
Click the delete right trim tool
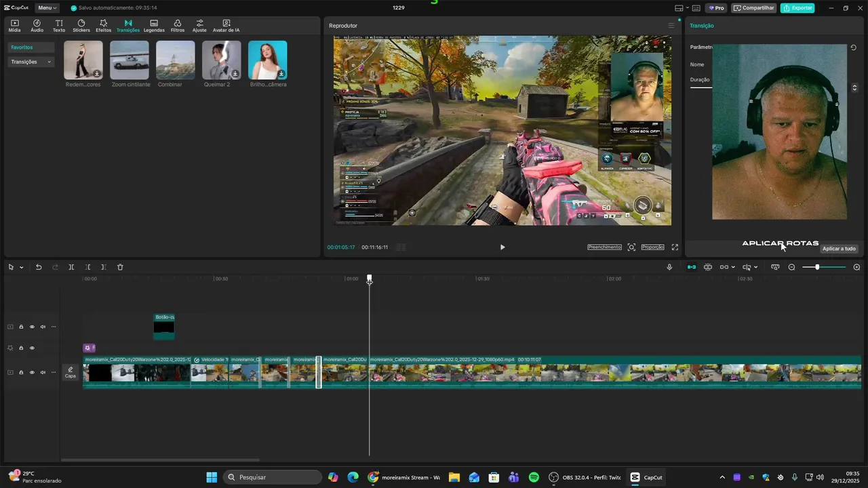pos(103,267)
